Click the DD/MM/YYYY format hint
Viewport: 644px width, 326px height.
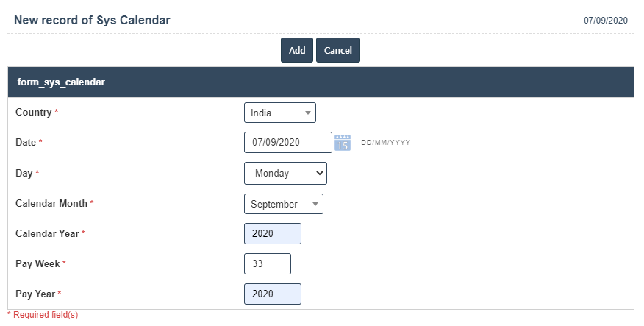click(385, 143)
